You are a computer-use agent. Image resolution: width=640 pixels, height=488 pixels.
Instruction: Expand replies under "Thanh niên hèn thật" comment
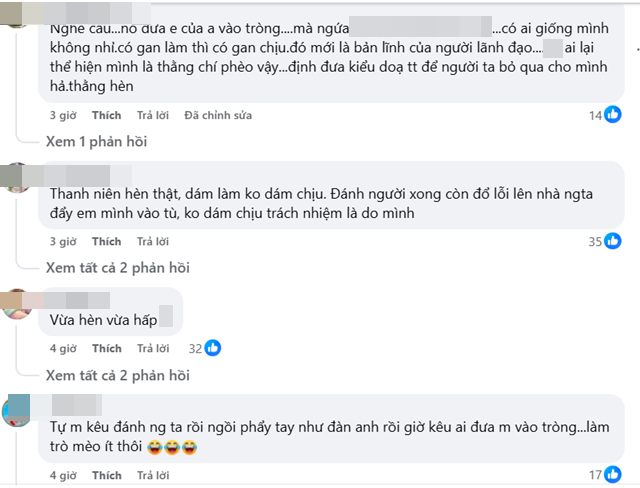pos(117,268)
